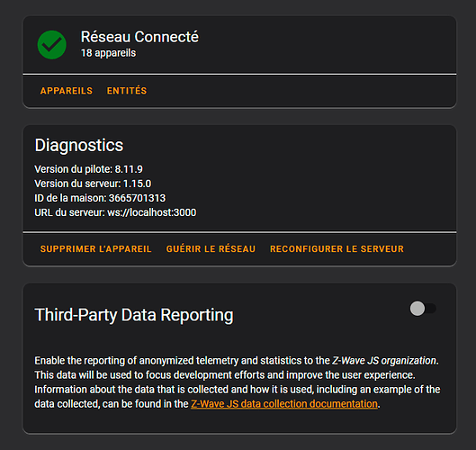Viewport: 476px width, 450px height.
Task: Click the 18 appareils device count
Action: 108,53
